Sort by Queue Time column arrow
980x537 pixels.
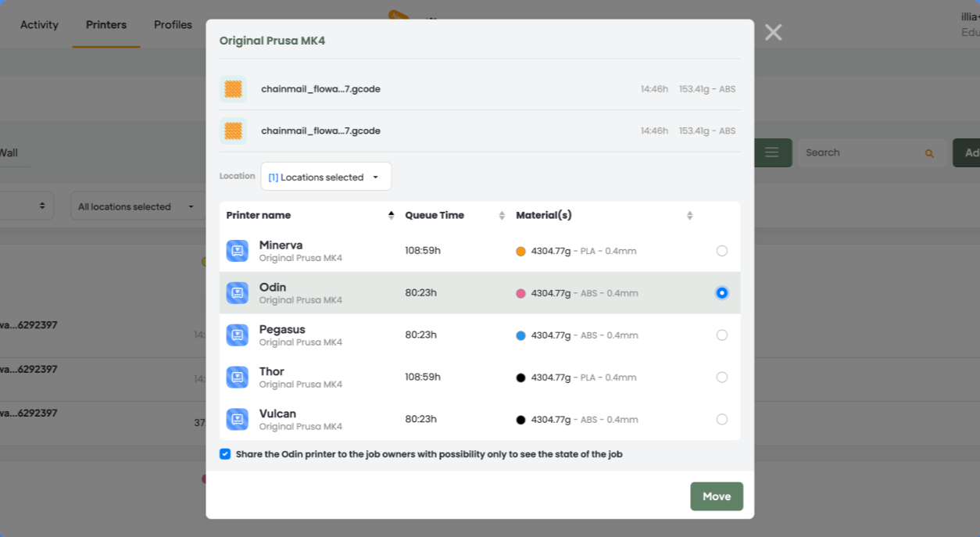[x=502, y=216]
